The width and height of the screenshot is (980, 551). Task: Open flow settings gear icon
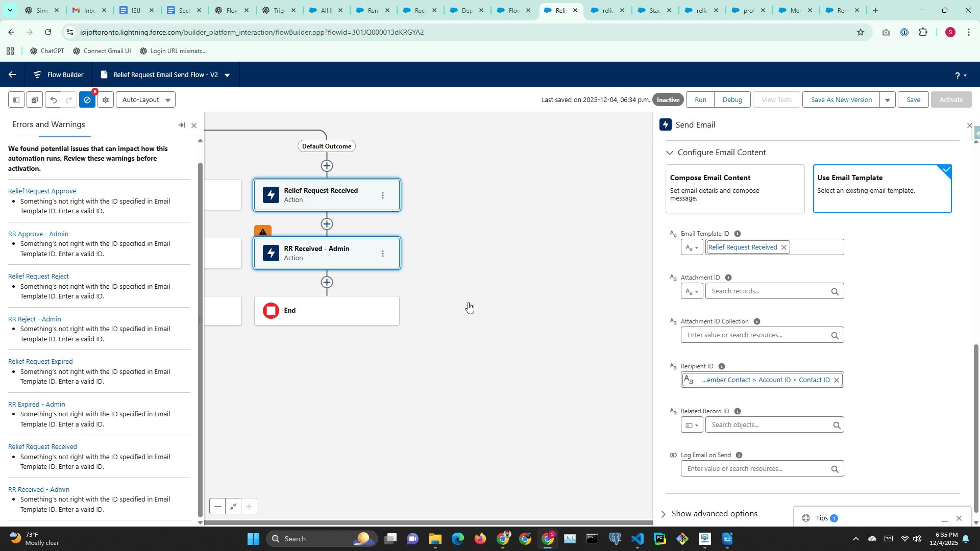[106, 100]
